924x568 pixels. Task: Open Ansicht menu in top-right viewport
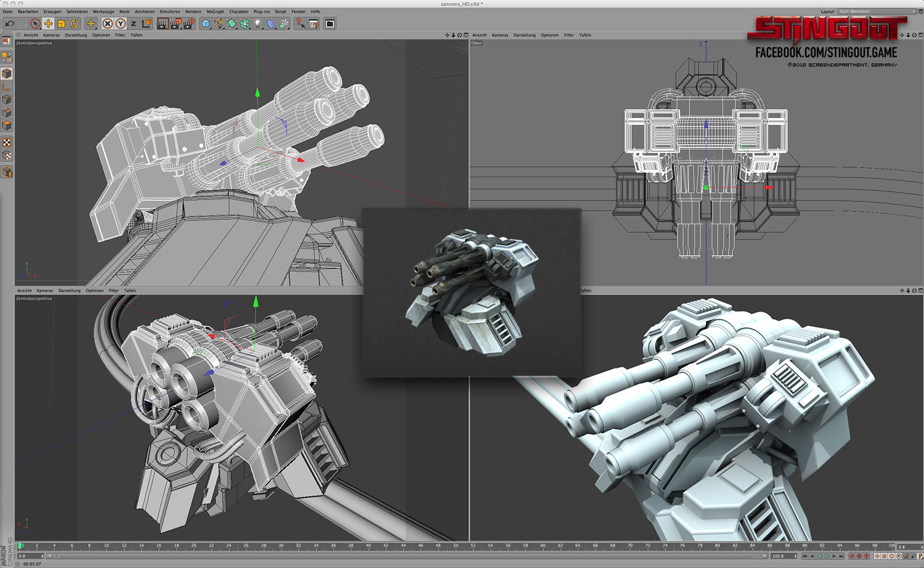[479, 35]
